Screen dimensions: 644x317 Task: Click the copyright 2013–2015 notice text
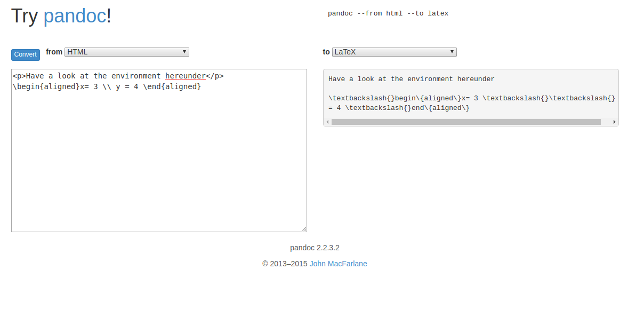(284, 263)
